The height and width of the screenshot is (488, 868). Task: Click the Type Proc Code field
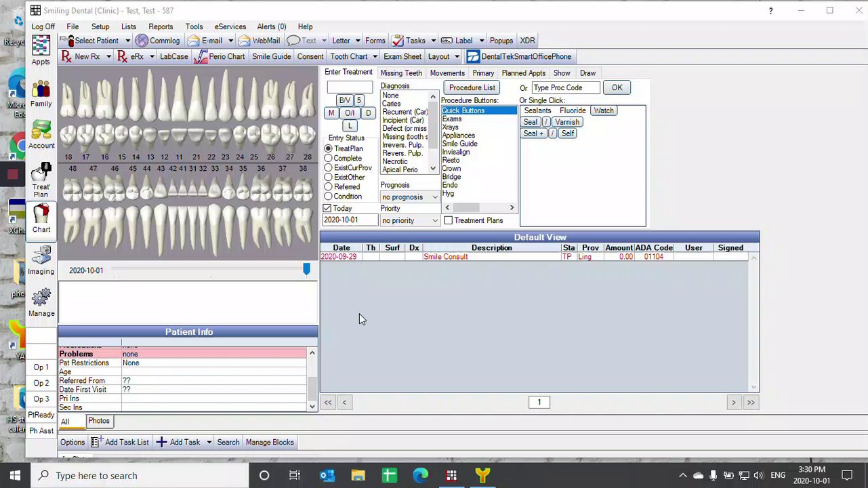pos(566,87)
